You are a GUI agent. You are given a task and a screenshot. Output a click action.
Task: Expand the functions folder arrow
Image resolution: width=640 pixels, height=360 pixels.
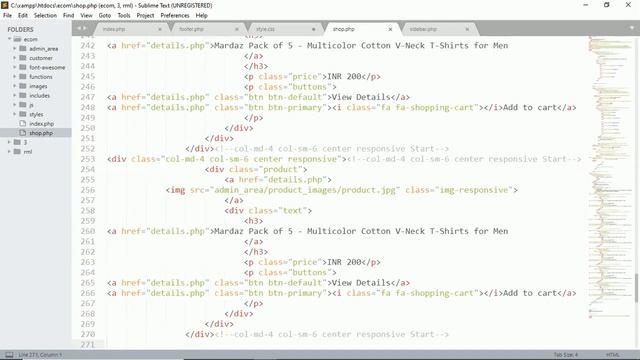coord(15,77)
